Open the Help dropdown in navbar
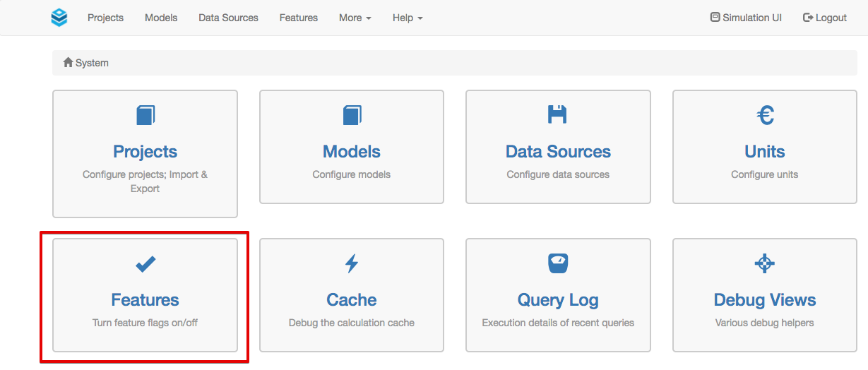This screenshot has width=868, height=370. coord(408,18)
